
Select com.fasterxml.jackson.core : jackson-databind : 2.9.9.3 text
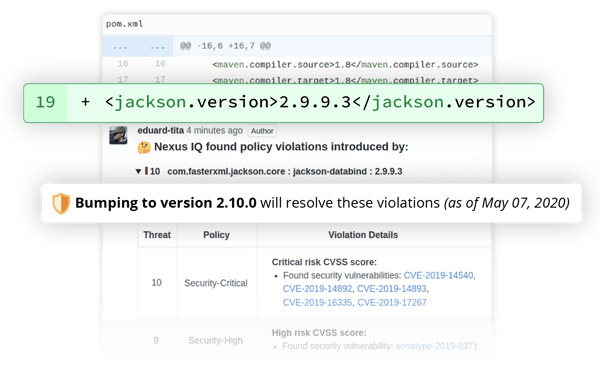285,171
